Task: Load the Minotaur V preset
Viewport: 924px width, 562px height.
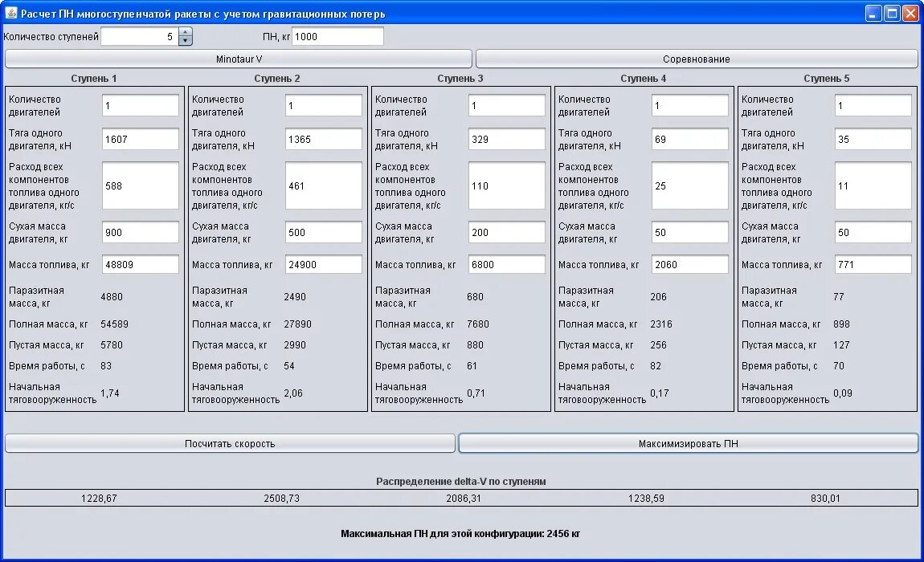Action: [x=239, y=59]
